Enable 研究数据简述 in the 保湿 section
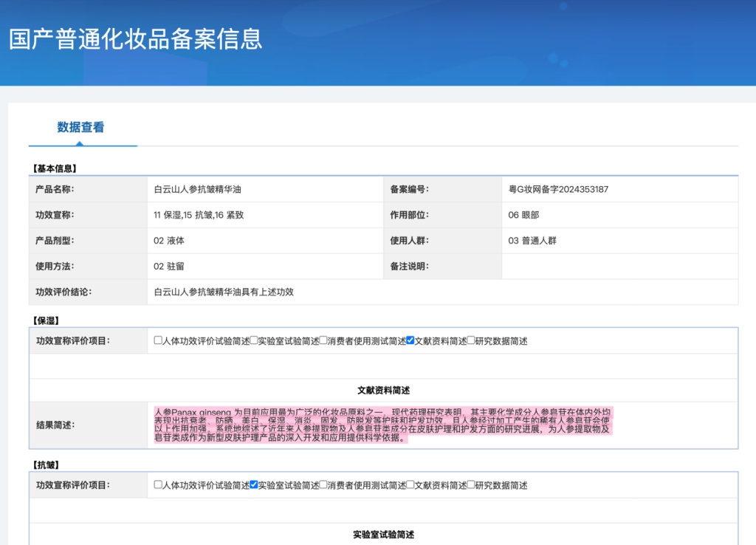Image resolution: width=756 pixels, height=545 pixels. [470, 340]
